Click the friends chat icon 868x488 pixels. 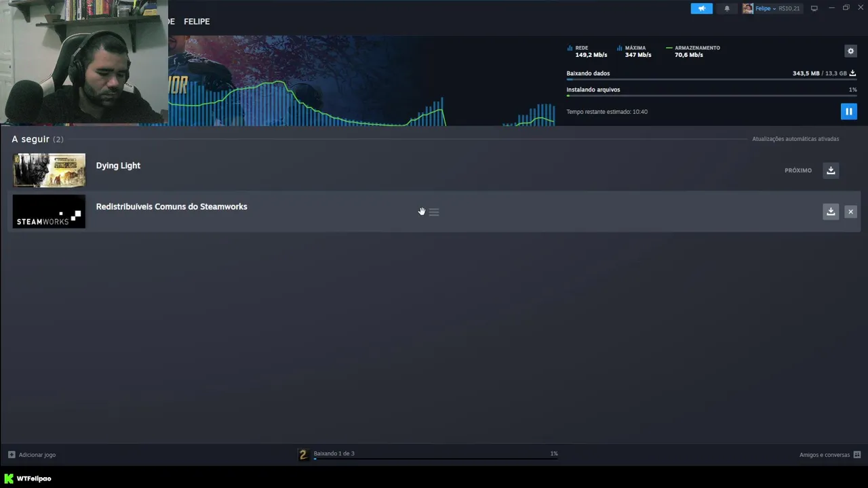click(857, 455)
